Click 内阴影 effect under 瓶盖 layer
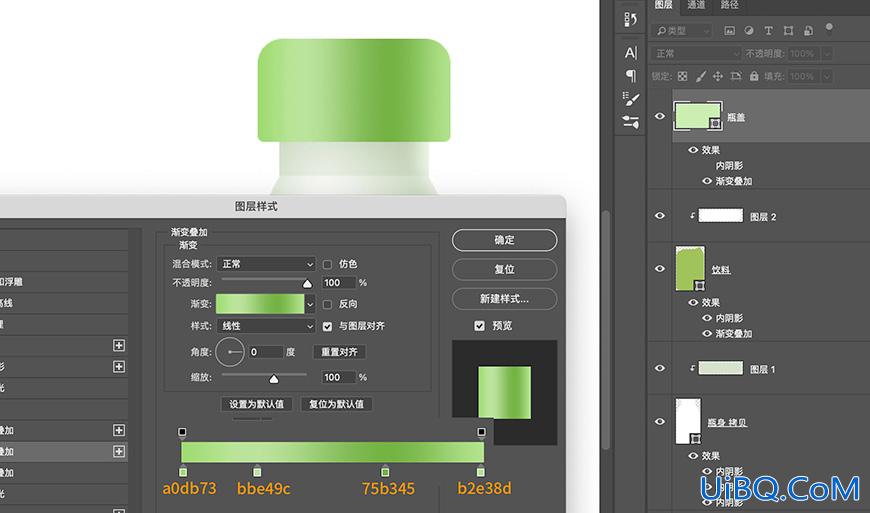 (x=729, y=165)
